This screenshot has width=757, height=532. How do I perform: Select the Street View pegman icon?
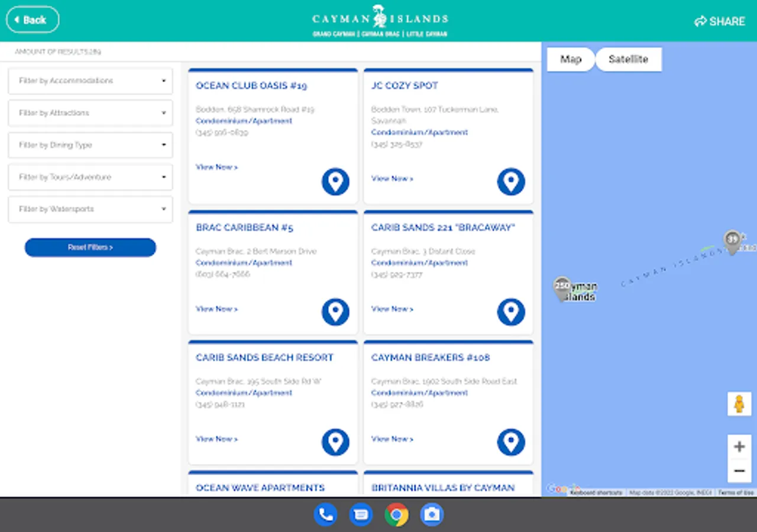click(x=739, y=404)
